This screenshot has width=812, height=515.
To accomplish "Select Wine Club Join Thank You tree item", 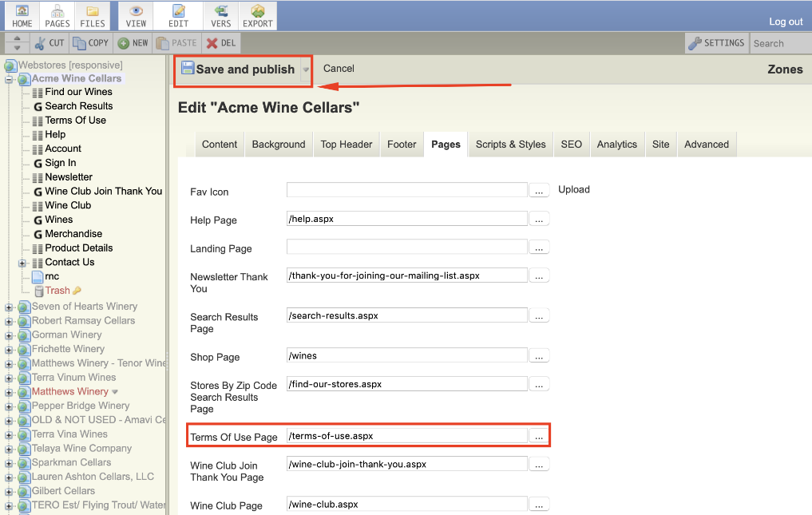I will (104, 191).
